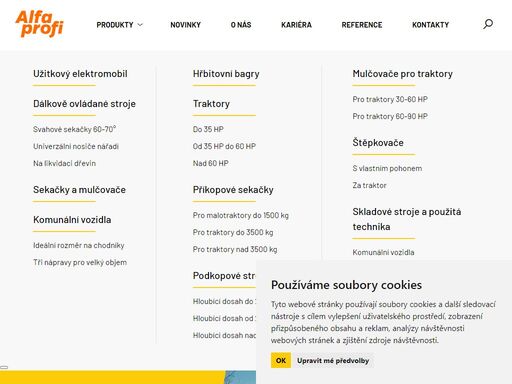Viewport: 512px width, 384px height.
Task: Click Upravit mé předvolby button
Action: 333,361
